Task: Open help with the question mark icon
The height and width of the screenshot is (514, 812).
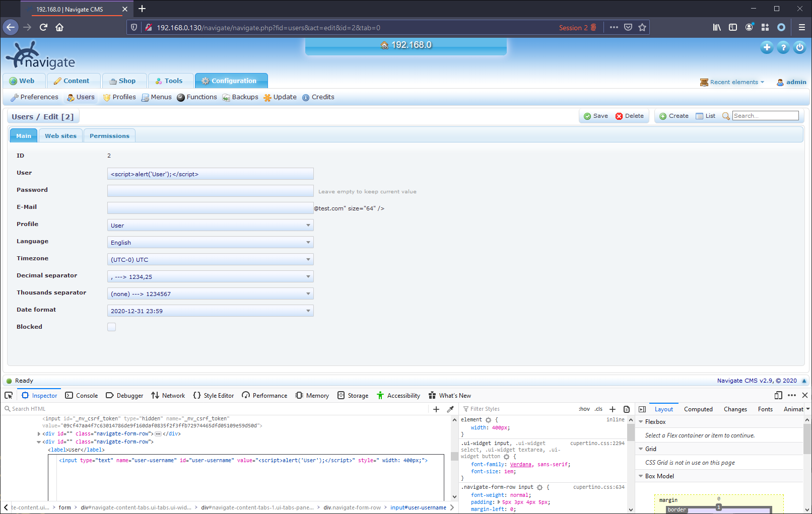Action: [783, 47]
